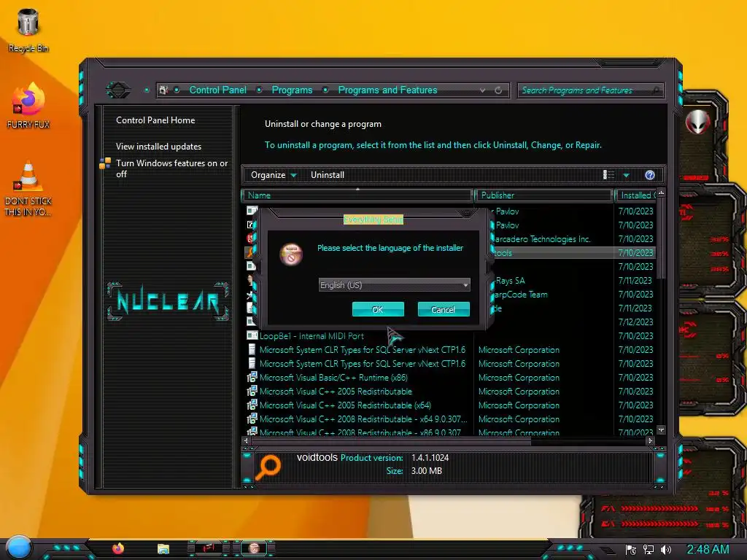Open the English (US) language dropdown
The width and height of the screenshot is (747, 560).
(x=394, y=285)
